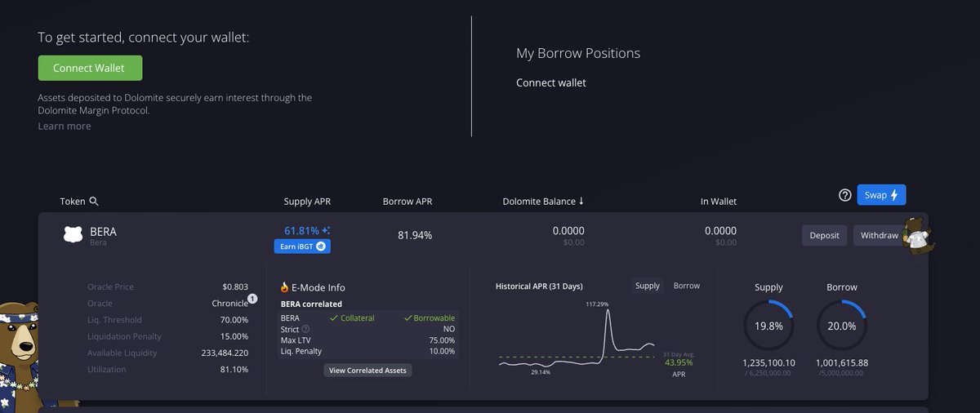Screen dimensions: 980x413
Task: Click the Supply 19.8% progress ring
Action: coord(768,326)
